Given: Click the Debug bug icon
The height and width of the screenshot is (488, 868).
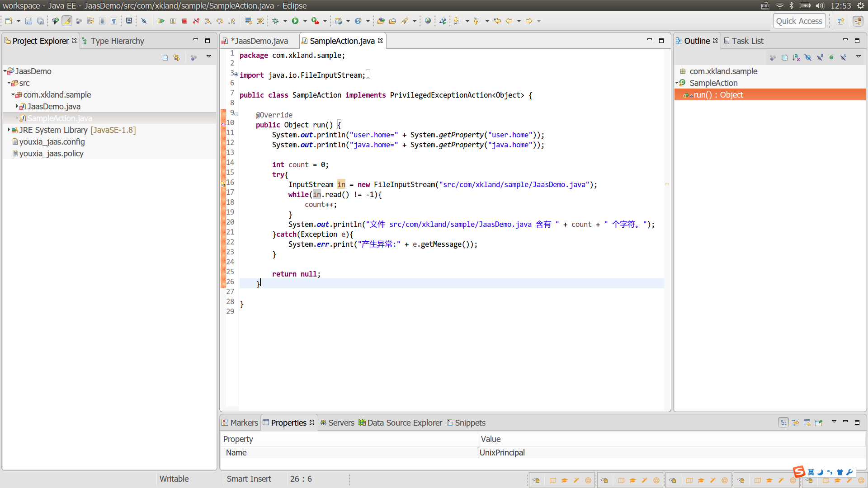Looking at the screenshot, I should [275, 21].
